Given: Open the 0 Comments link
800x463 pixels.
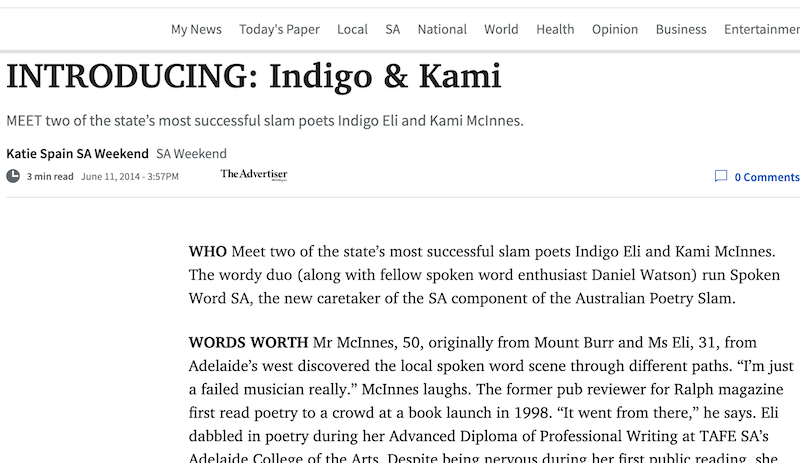Looking at the screenshot, I should click(x=766, y=177).
